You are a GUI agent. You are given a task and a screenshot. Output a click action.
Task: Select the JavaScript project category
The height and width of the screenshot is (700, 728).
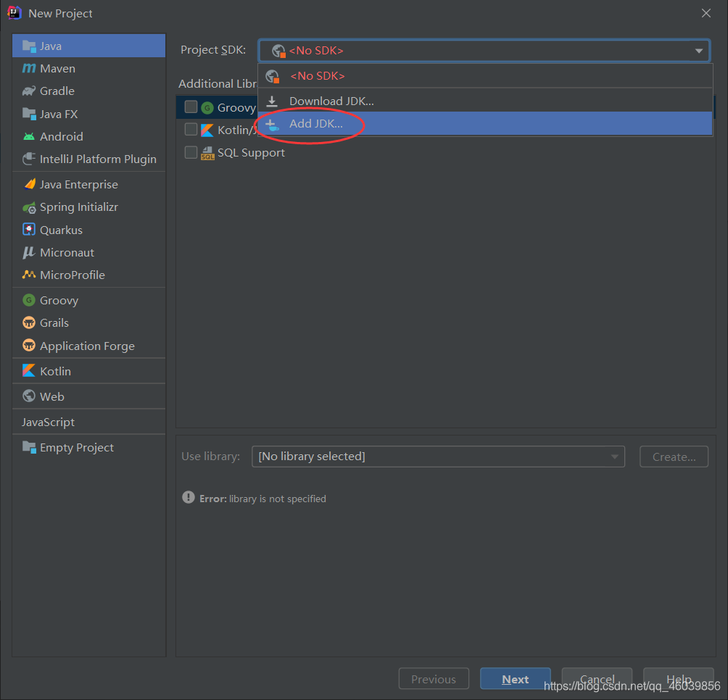tap(88, 422)
